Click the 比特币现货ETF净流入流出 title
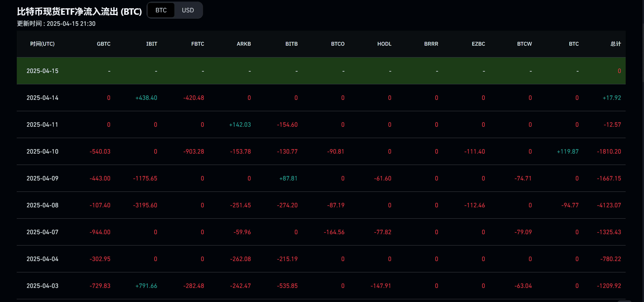This screenshot has width=644, height=302. pyautogui.click(x=79, y=11)
